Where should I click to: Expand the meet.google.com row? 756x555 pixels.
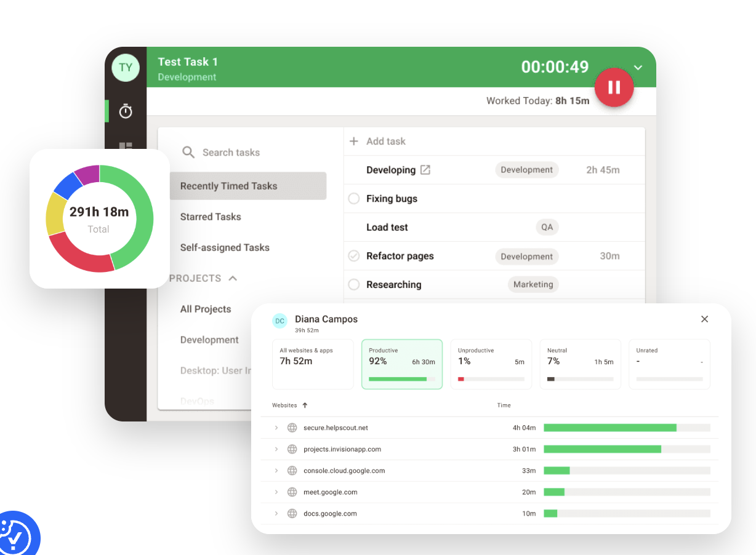point(276,492)
